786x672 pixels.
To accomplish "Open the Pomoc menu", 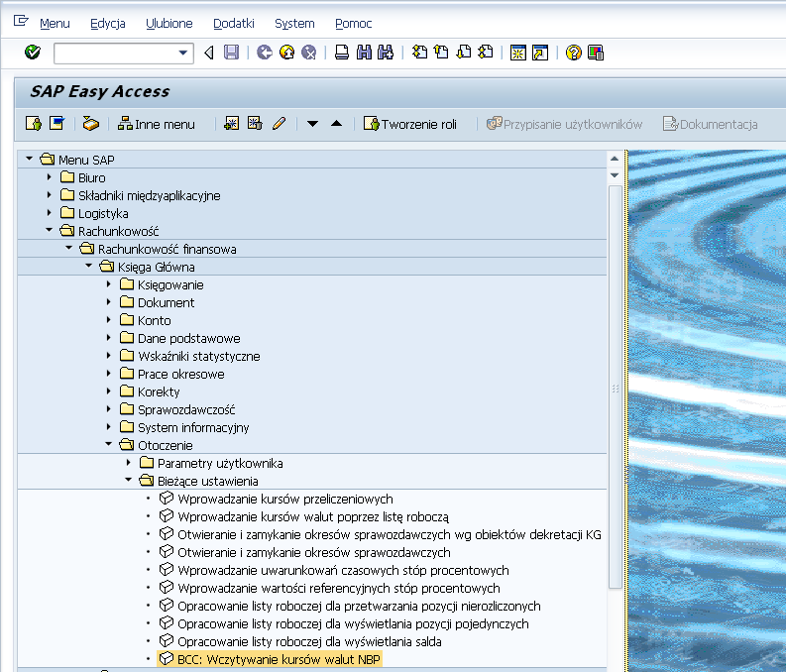I will (x=354, y=24).
